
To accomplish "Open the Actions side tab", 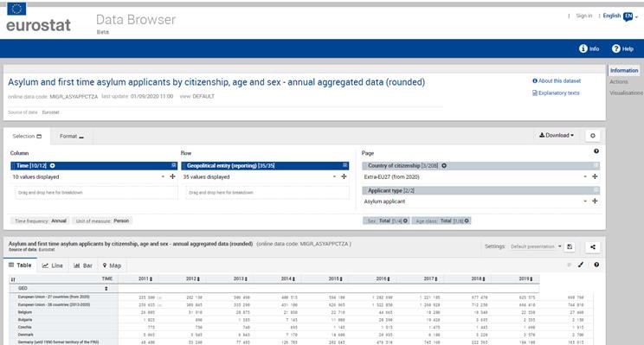I will pos(619,82).
